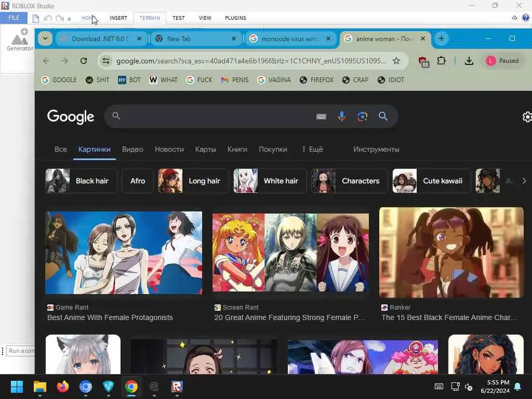The image size is (532, 399).
Task: Open the PLUGINS ribbon tab
Action: click(x=235, y=18)
